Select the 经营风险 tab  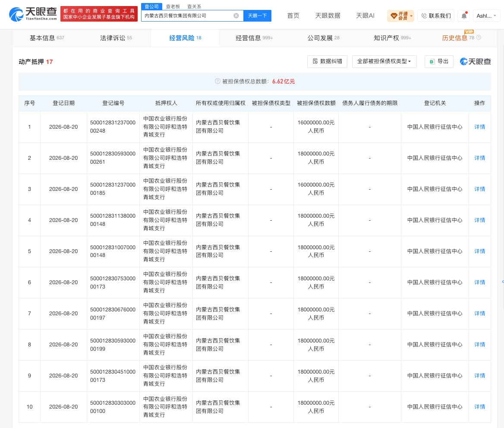[185, 38]
